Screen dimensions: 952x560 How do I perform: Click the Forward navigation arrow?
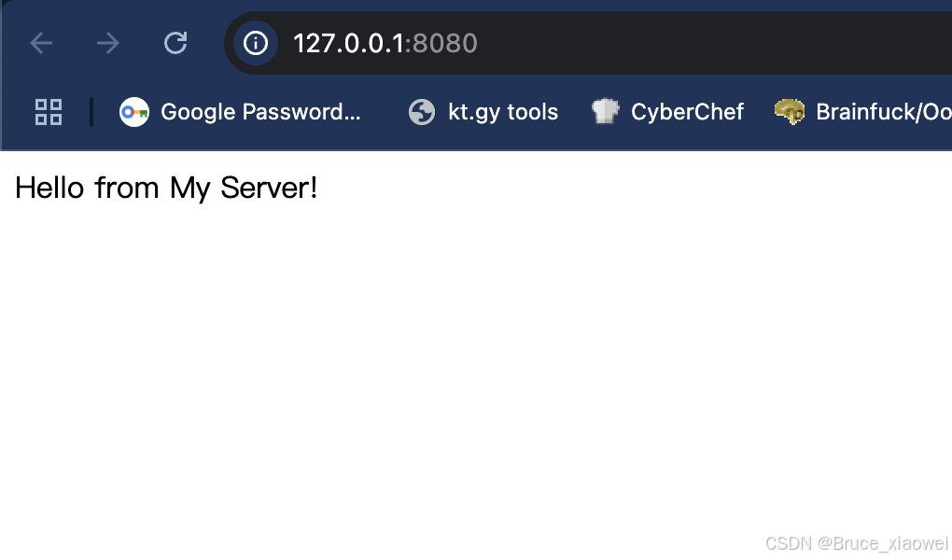(x=108, y=43)
